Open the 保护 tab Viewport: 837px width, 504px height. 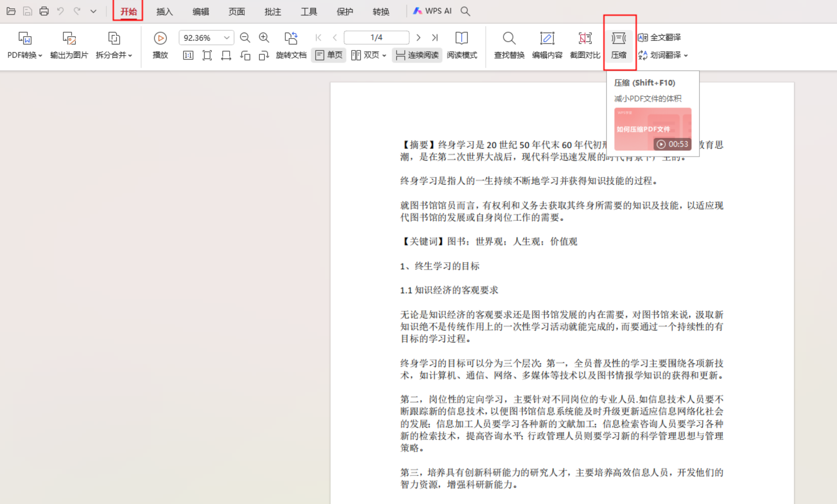click(345, 11)
